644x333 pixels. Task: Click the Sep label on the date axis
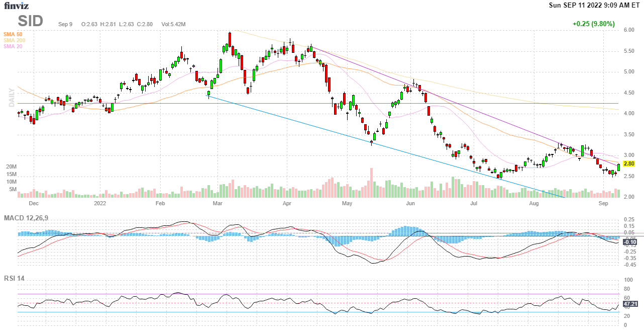tap(603, 204)
